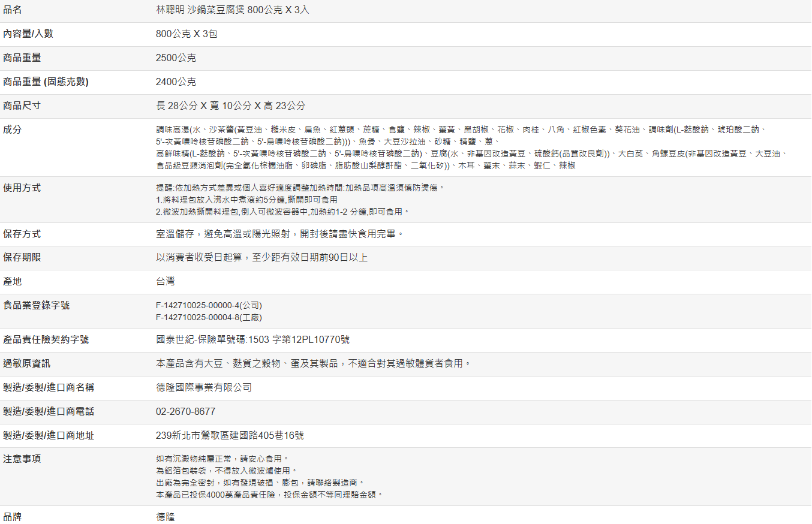Click the 使用方式 usage label
Viewport: 812px width, 524px height.
click(22, 188)
